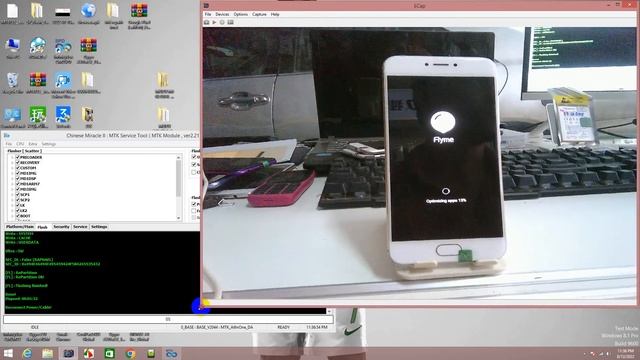Expand the MD1DSP tree node
Viewport: 640px width, 360px height.
pos(13,178)
